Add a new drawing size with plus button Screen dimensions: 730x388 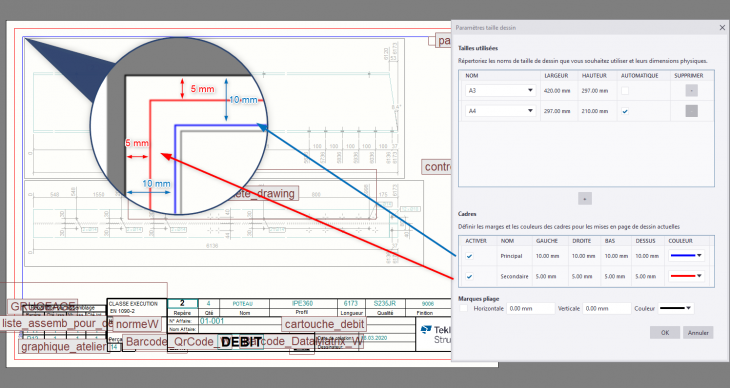(x=585, y=198)
